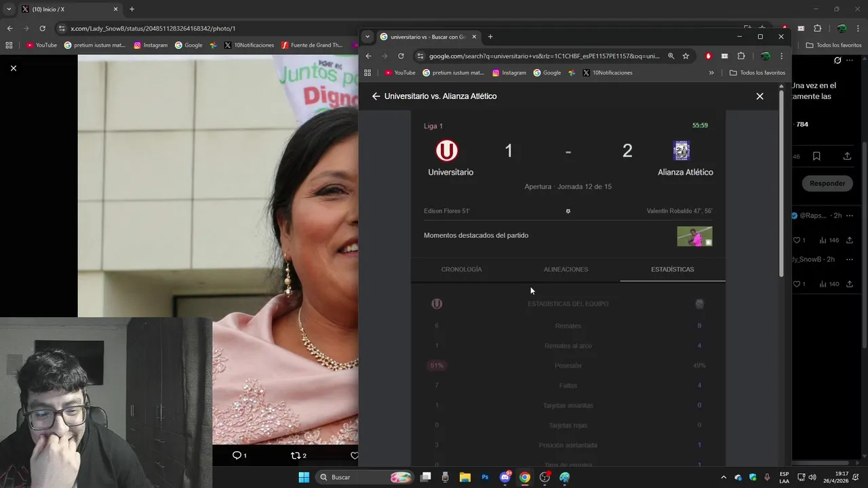Viewport: 868px width, 488px height.
Task: Click the Universitario team crest
Action: [446, 150]
